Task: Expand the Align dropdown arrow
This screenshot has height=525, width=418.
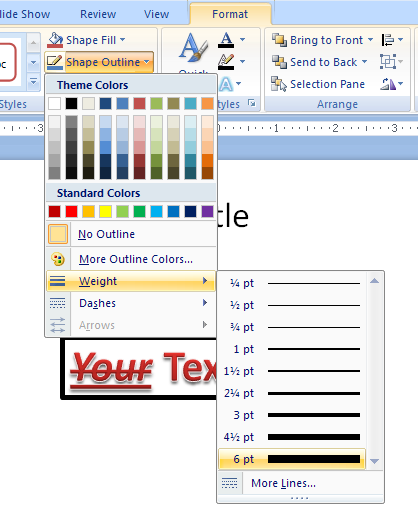Action: [400, 40]
